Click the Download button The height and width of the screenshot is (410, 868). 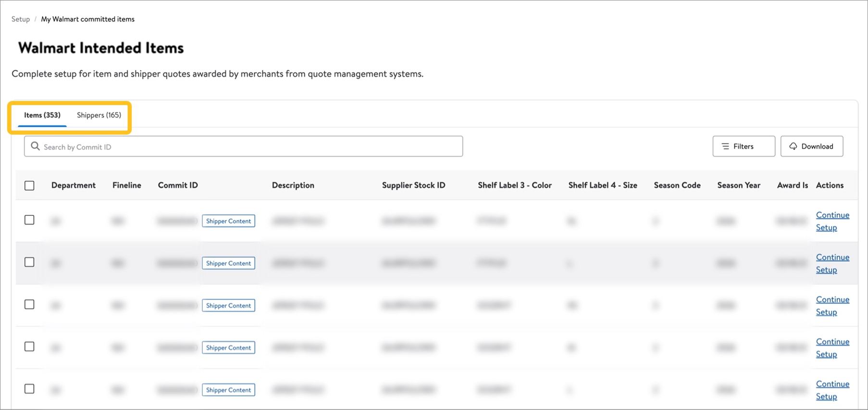click(811, 146)
